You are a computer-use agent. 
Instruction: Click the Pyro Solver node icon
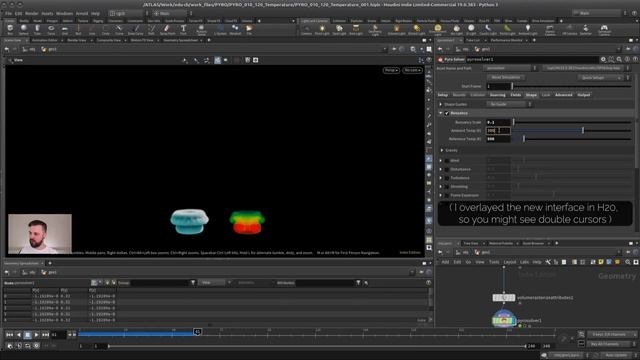coord(440,60)
